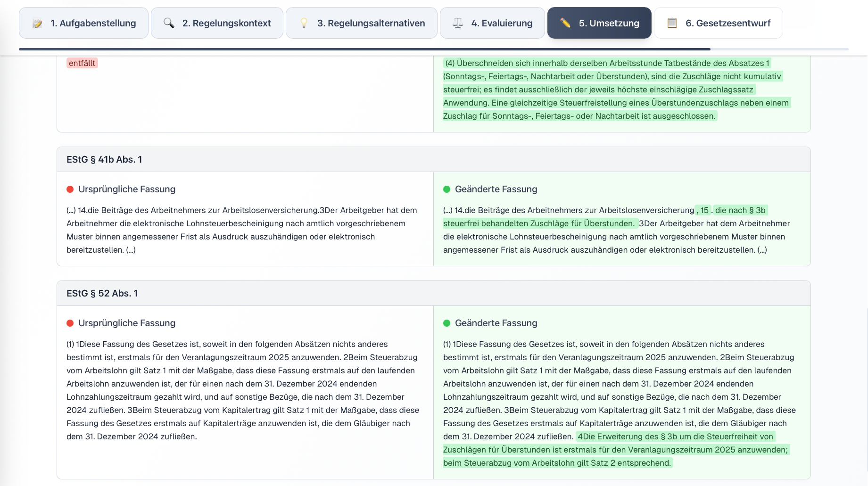Viewport: 868px width, 486px height.
Task: Click red dot beside Ursprüngliche Fassung in § 41b
Action: (70, 189)
